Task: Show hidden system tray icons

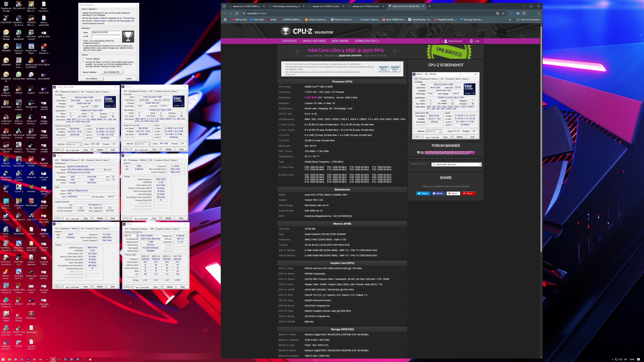Action: click(x=612, y=359)
